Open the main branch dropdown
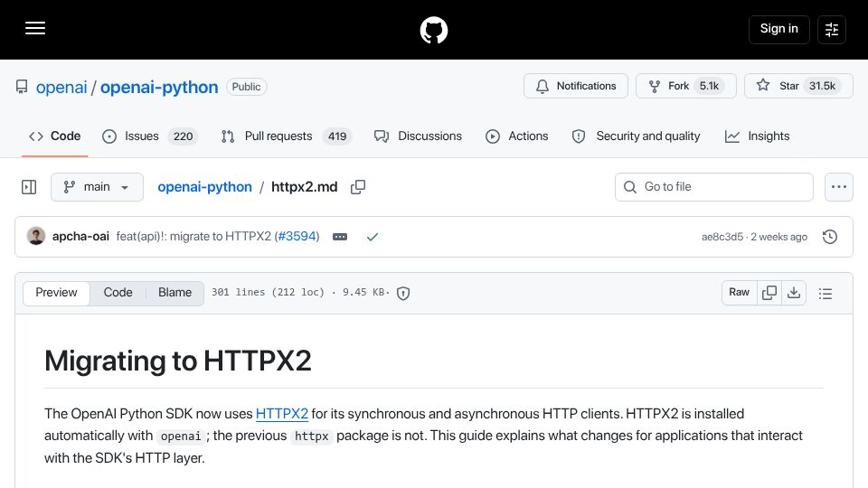The height and width of the screenshot is (488, 868). tap(97, 187)
